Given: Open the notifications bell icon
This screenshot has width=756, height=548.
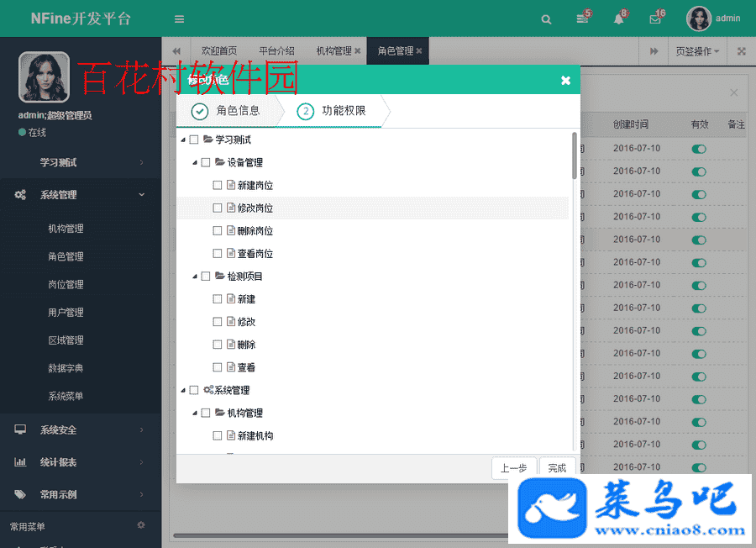Looking at the screenshot, I should pyautogui.click(x=618, y=18).
